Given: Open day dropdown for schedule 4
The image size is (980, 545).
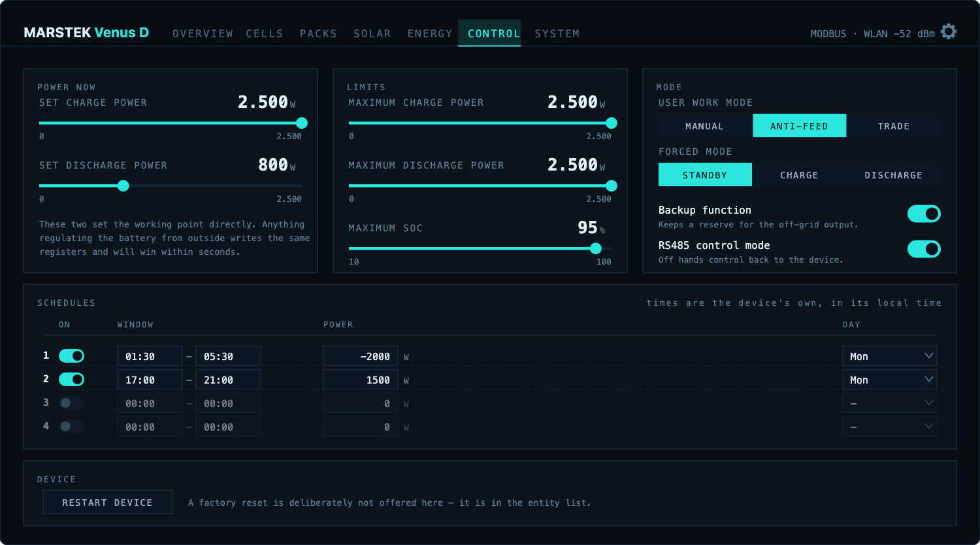Looking at the screenshot, I should pyautogui.click(x=890, y=427).
